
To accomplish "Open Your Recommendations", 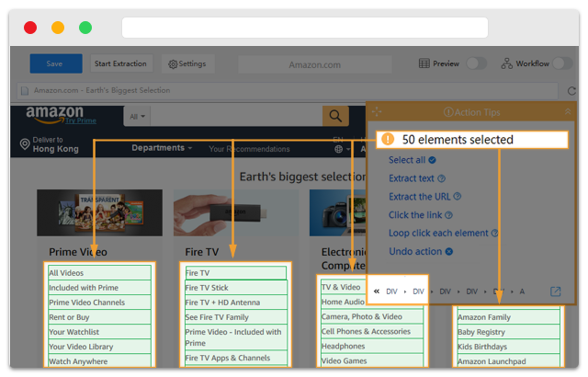I will 249,149.
